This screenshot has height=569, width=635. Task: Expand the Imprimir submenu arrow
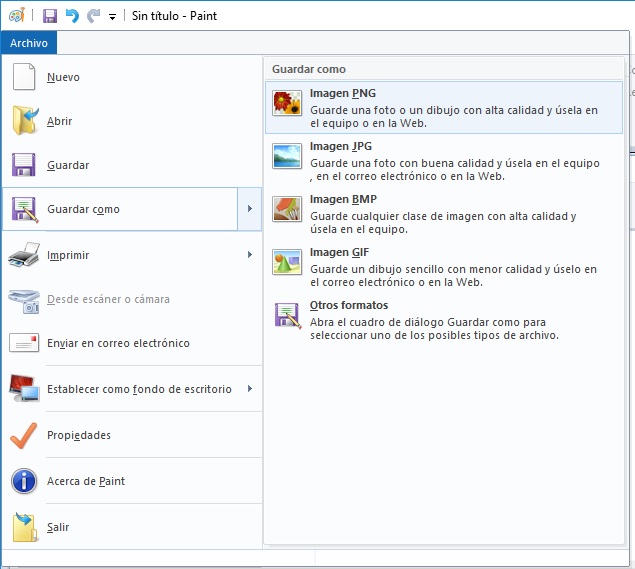coord(249,255)
